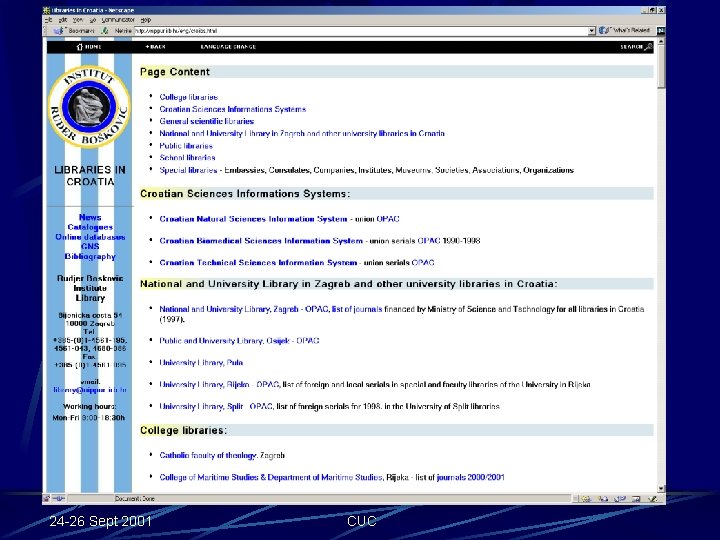Open the URL history dropdown arrow
Screen dimensions: 720x540
point(592,31)
